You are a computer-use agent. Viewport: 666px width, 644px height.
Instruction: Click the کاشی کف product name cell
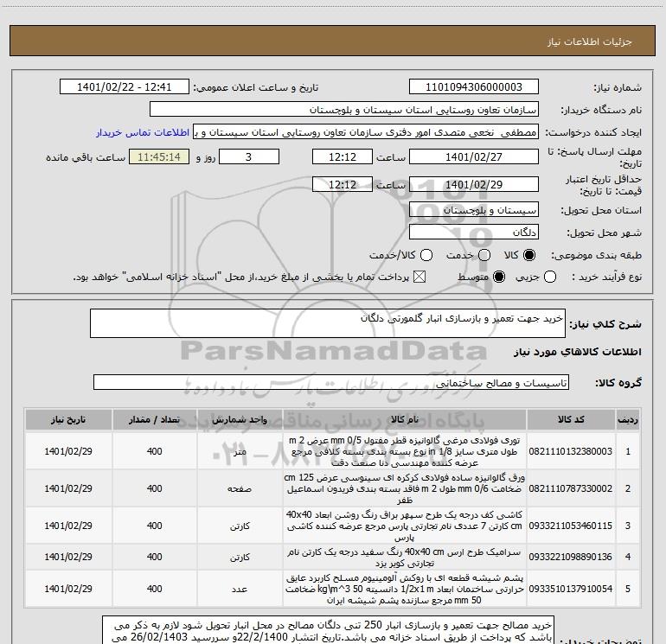tap(405, 526)
